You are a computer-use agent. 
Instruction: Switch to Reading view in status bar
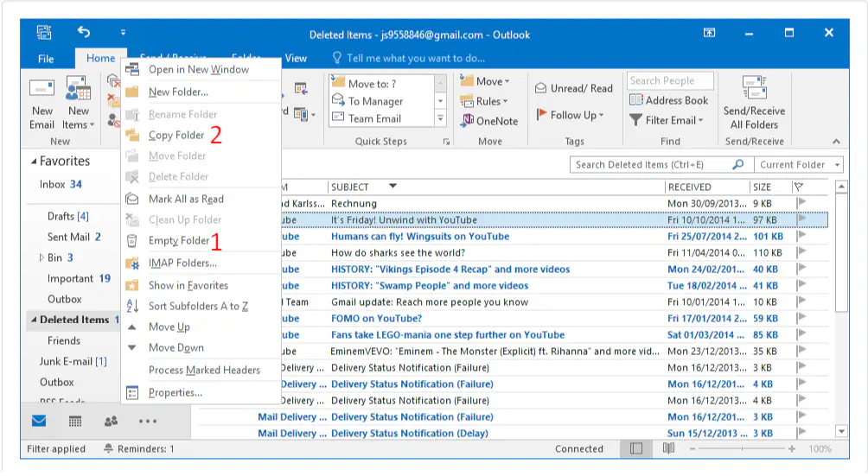pyautogui.click(x=668, y=448)
